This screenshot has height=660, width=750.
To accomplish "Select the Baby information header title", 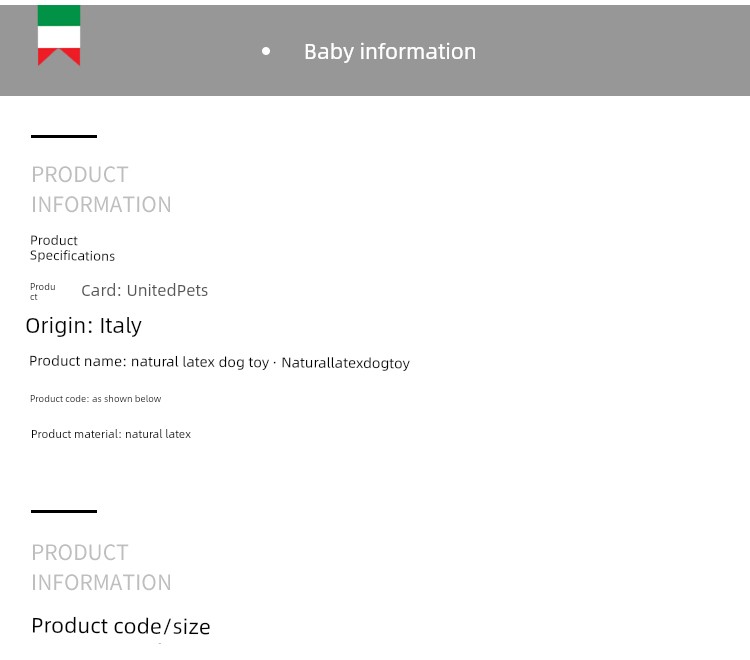I will [x=390, y=52].
